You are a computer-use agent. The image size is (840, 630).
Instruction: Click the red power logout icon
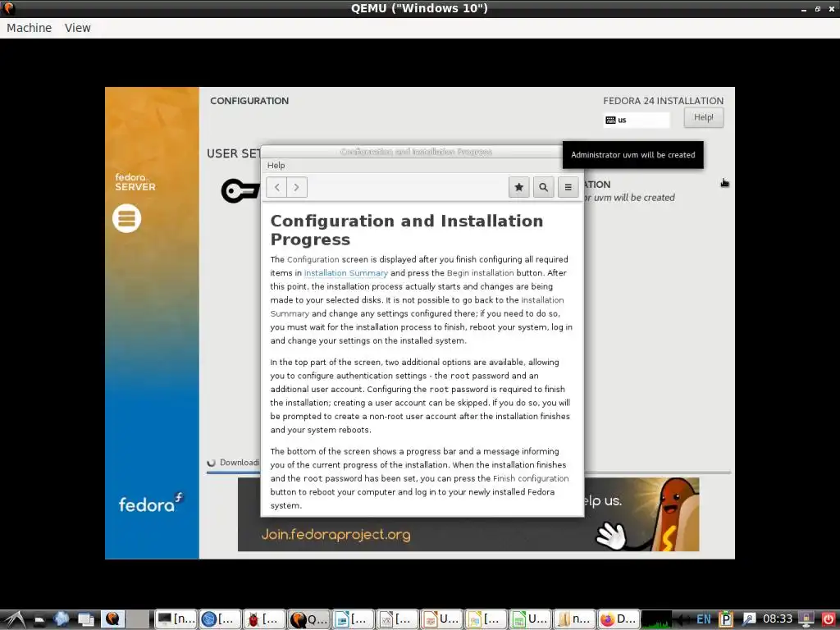[x=829, y=619]
